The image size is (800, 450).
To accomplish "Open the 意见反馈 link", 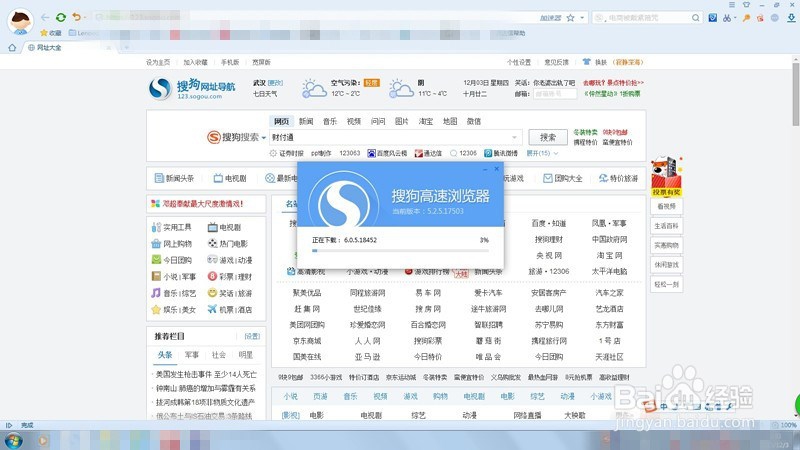I will pos(556,62).
